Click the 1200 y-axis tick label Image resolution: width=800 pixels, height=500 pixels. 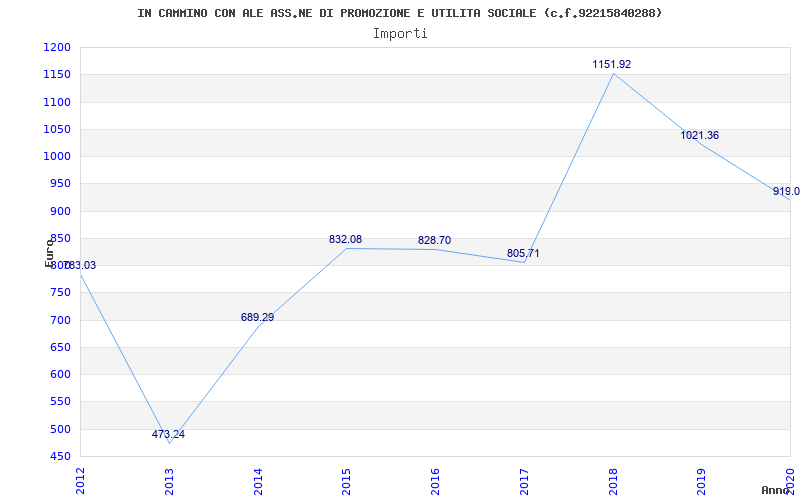pyautogui.click(x=57, y=47)
